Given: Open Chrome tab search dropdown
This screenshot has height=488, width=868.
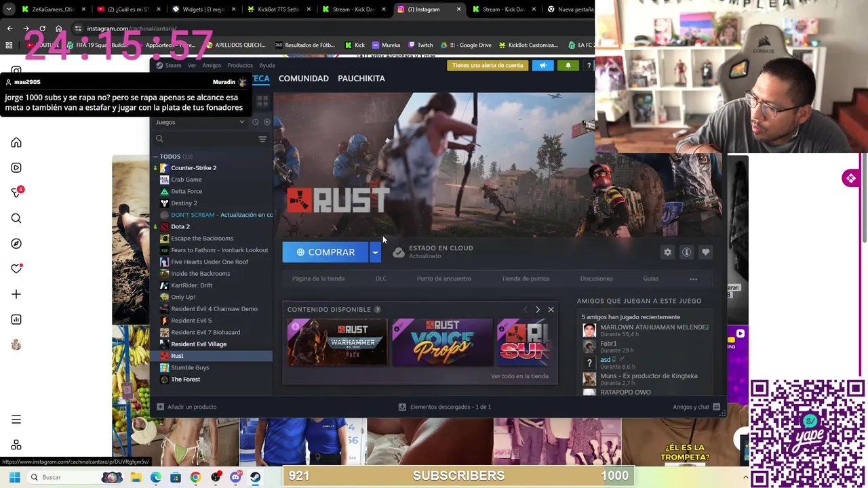Looking at the screenshot, I should coord(9,9).
